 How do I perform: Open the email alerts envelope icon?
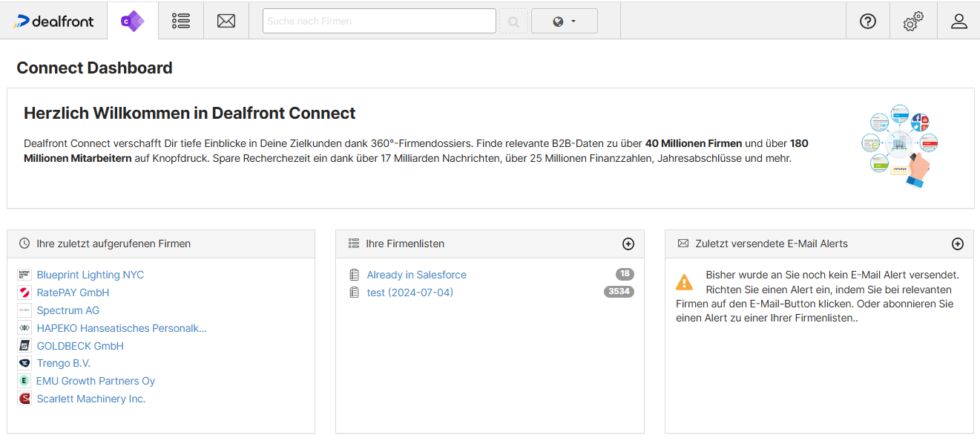(226, 21)
